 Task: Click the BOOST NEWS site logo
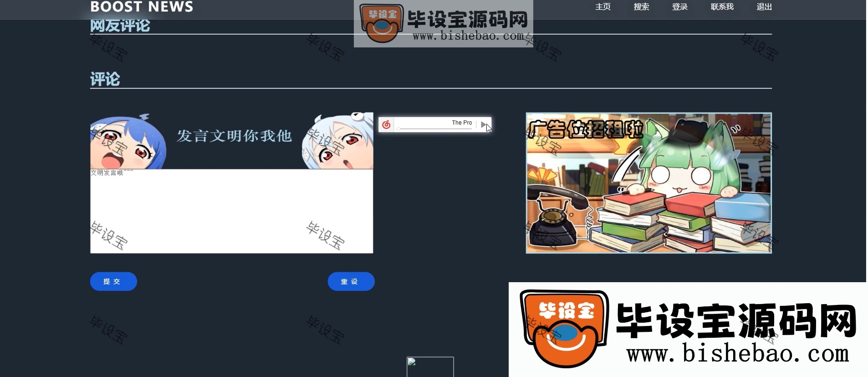point(142,7)
